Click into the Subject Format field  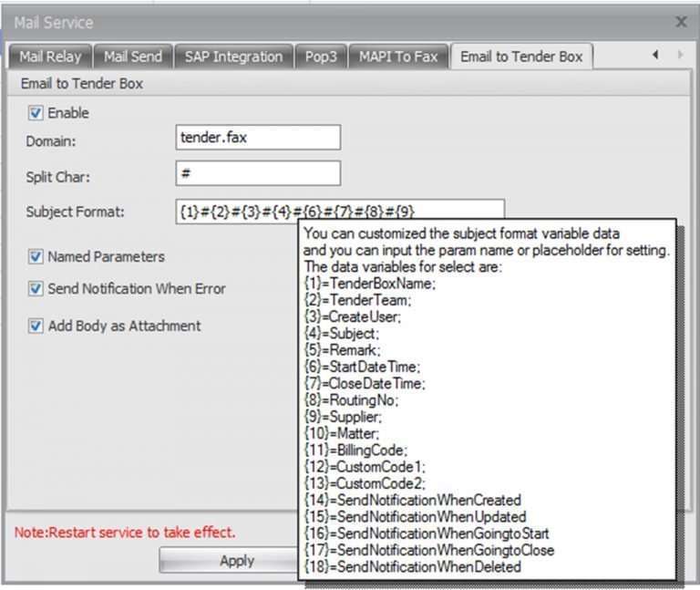coord(339,211)
